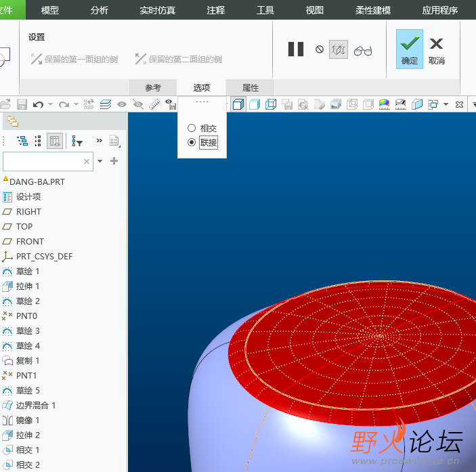Clear the tree search with X
The height and width of the screenshot is (472, 476).
point(87,161)
